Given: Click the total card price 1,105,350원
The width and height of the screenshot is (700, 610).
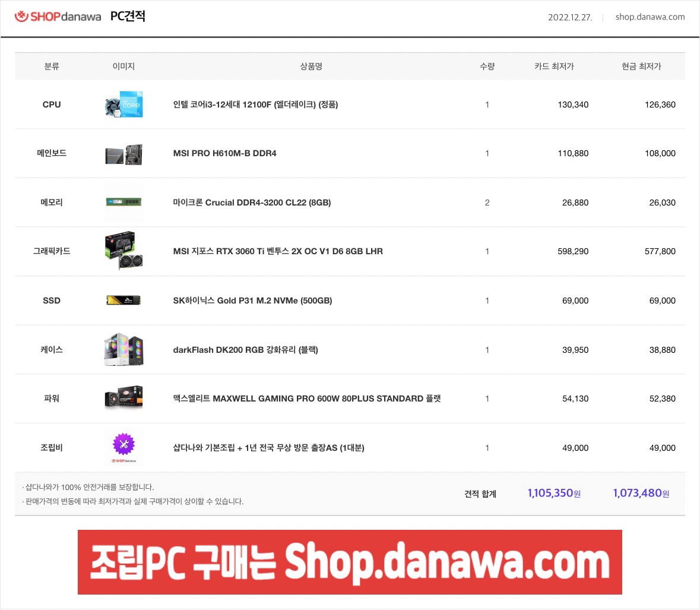Looking at the screenshot, I should pyautogui.click(x=554, y=493).
